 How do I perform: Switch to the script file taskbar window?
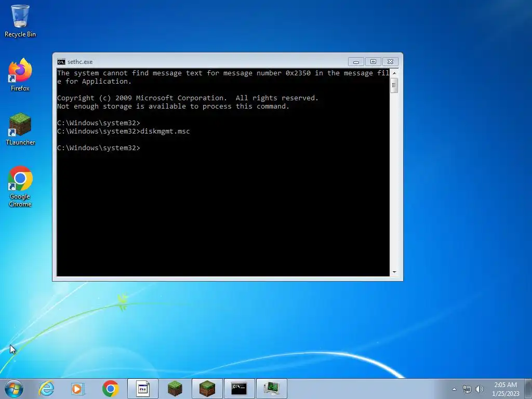pos(142,389)
